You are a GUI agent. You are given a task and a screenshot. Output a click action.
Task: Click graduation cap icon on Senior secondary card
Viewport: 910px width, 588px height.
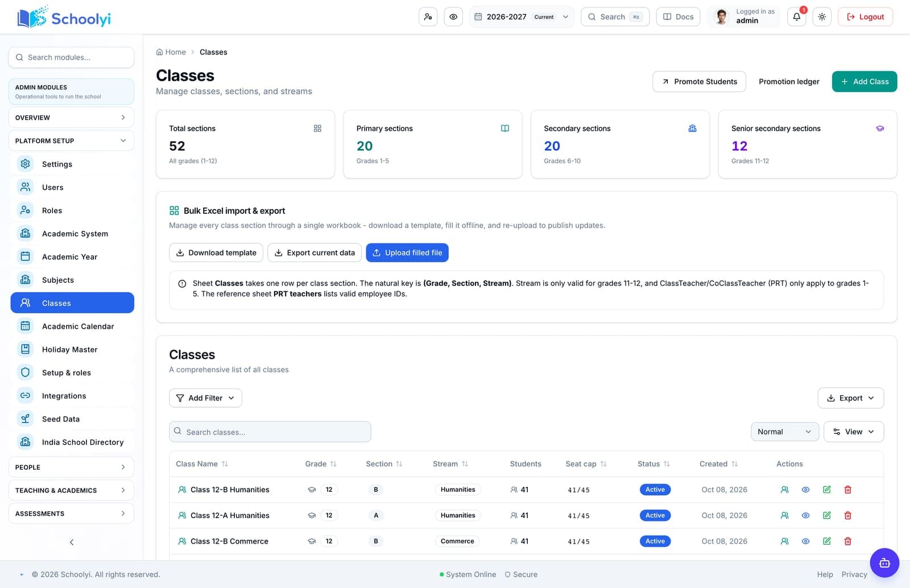[880, 129]
